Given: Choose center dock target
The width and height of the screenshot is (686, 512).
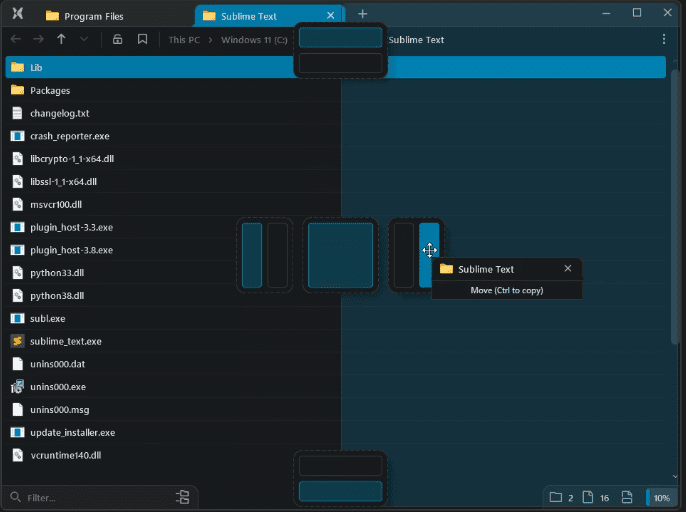Looking at the screenshot, I should (340, 255).
